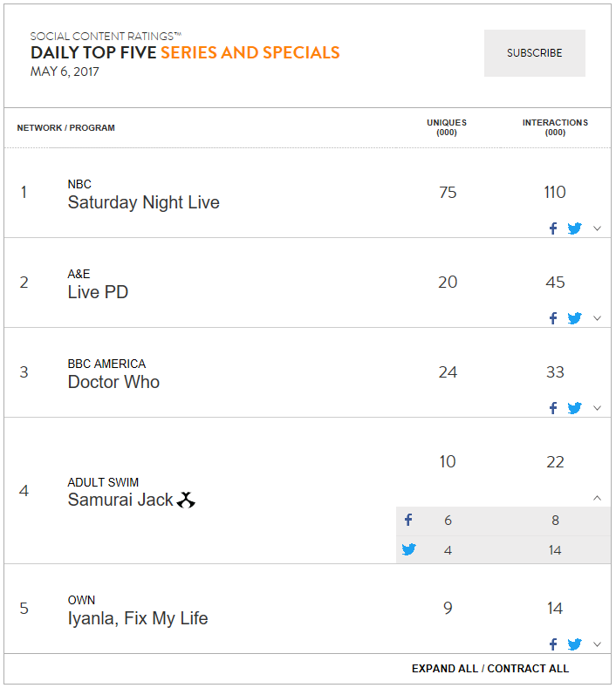
Task: Click the Twitter icon in the Samurai Jack breakdown
Action: coord(408,549)
